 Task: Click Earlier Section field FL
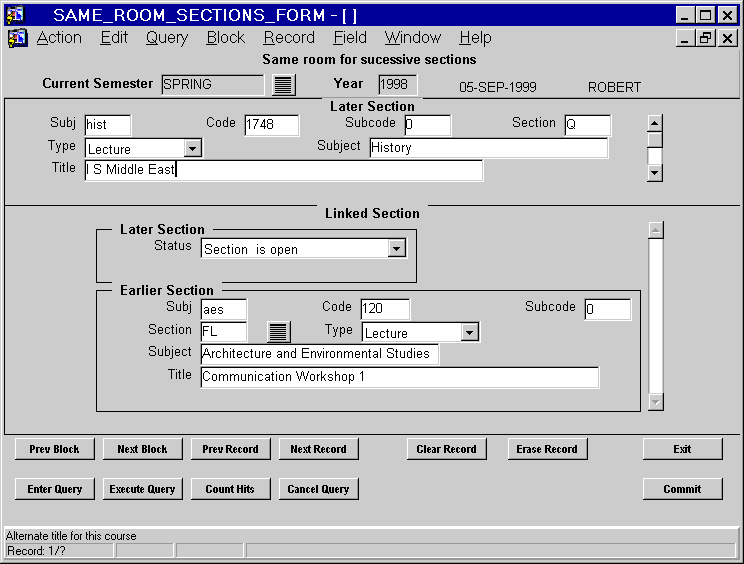click(x=224, y=331)
